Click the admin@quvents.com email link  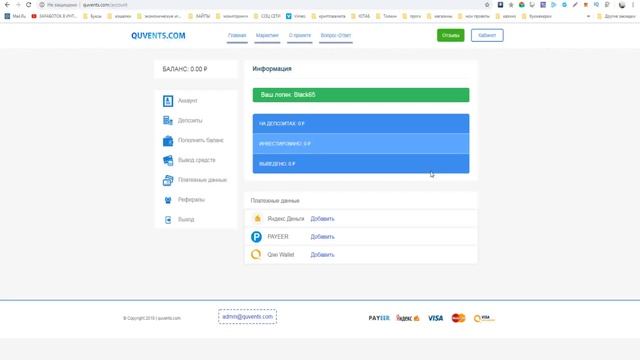click(x=247, y=317)
